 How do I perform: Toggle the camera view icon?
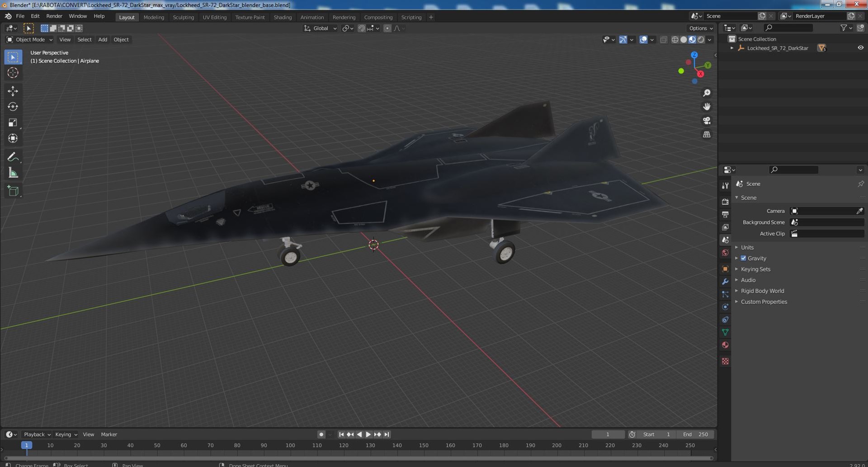[707, 121]
